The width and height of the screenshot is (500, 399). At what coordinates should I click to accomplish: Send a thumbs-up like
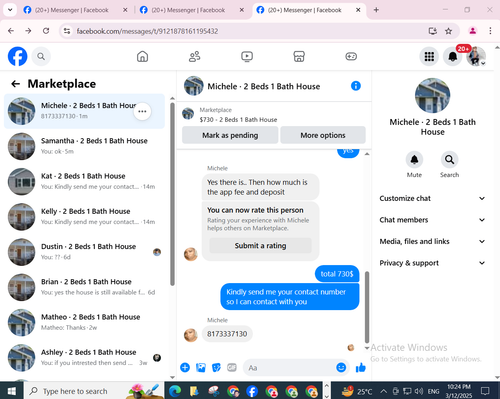(x=361, y=367)
